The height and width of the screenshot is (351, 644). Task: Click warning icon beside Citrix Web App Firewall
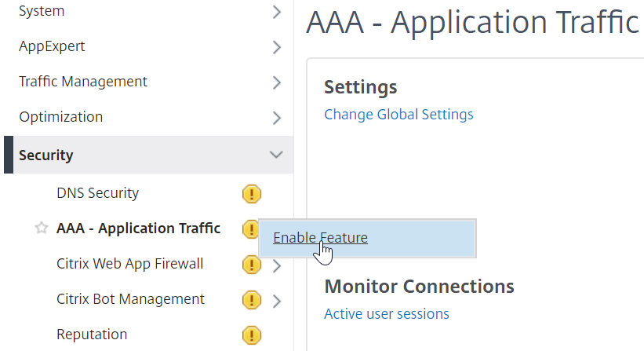251,265
